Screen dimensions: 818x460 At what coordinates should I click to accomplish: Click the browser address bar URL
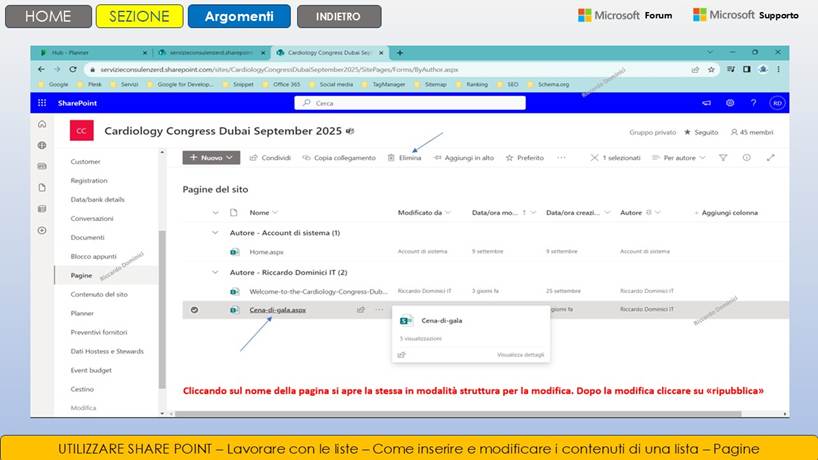click(279, 69)
